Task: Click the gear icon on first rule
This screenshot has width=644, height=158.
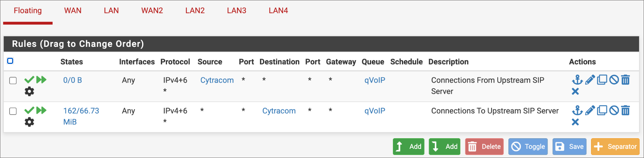Action: (29, 91)
